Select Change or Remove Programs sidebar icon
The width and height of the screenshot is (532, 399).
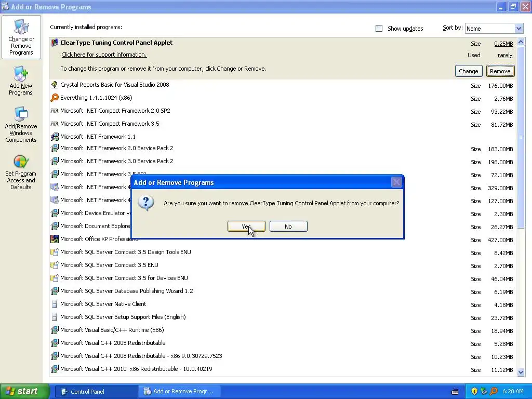21,37
